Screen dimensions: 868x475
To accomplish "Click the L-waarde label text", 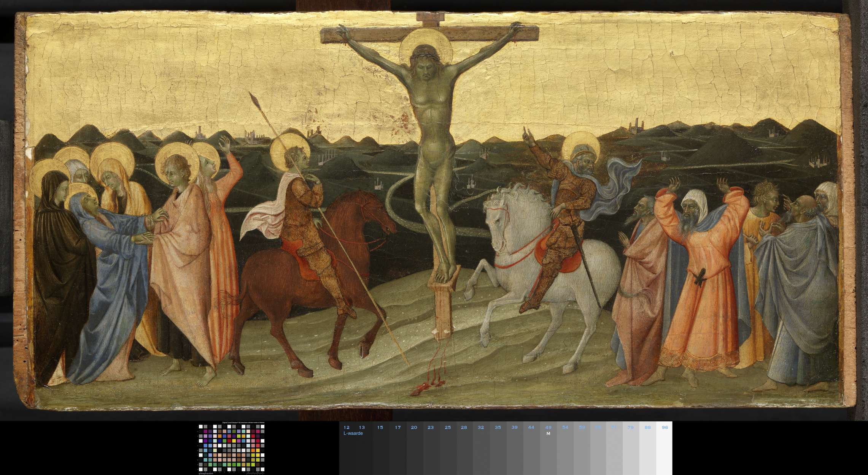I will 353,433.
